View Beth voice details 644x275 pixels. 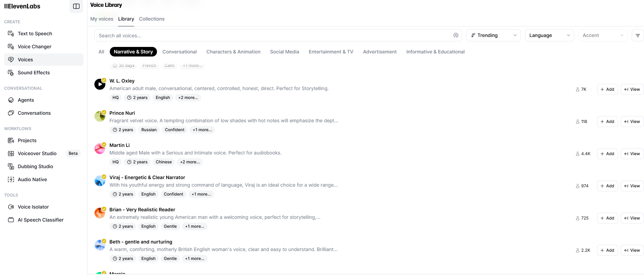click(x=632, y=250)
